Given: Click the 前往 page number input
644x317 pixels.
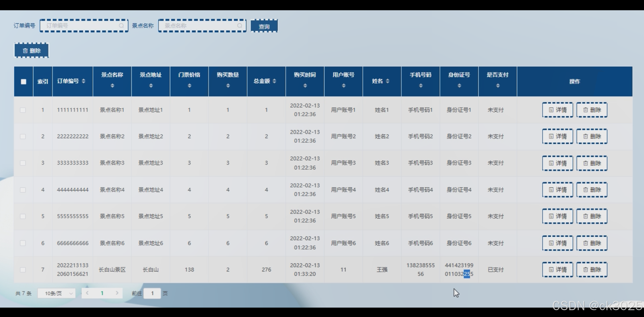Looking at the screenshot, I should pyautogui.click(x=152, y=293).
